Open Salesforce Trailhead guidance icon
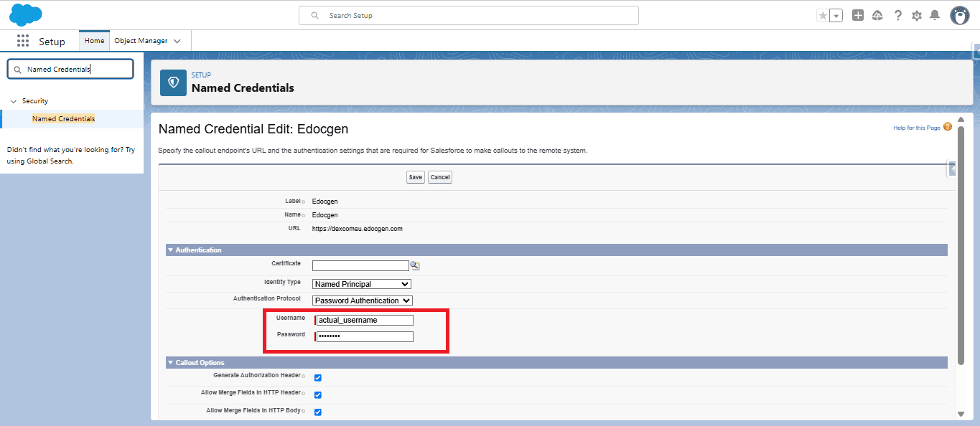The height and width of the screenshot is (426, 980). click(877, 15)
